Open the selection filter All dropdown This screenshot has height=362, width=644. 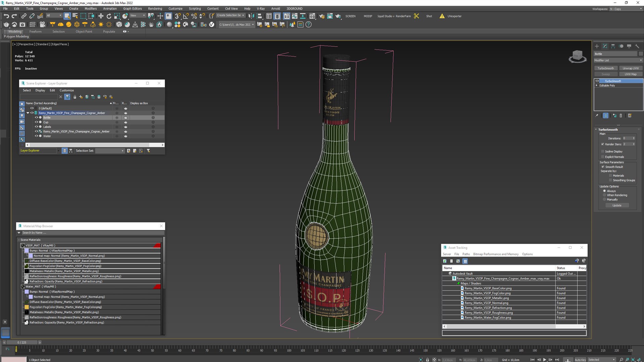[x=54, y=16]
